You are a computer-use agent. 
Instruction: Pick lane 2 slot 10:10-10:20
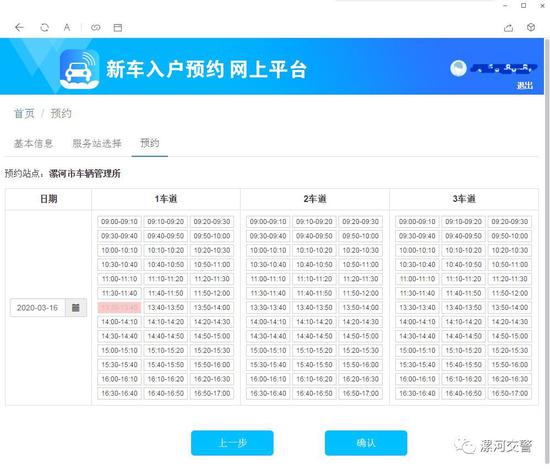click(x=314, y=250)
